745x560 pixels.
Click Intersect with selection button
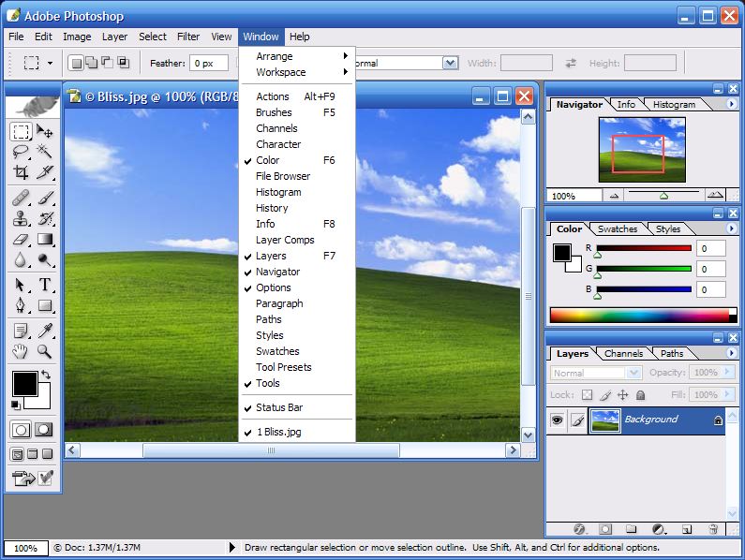tap(123, 63)
